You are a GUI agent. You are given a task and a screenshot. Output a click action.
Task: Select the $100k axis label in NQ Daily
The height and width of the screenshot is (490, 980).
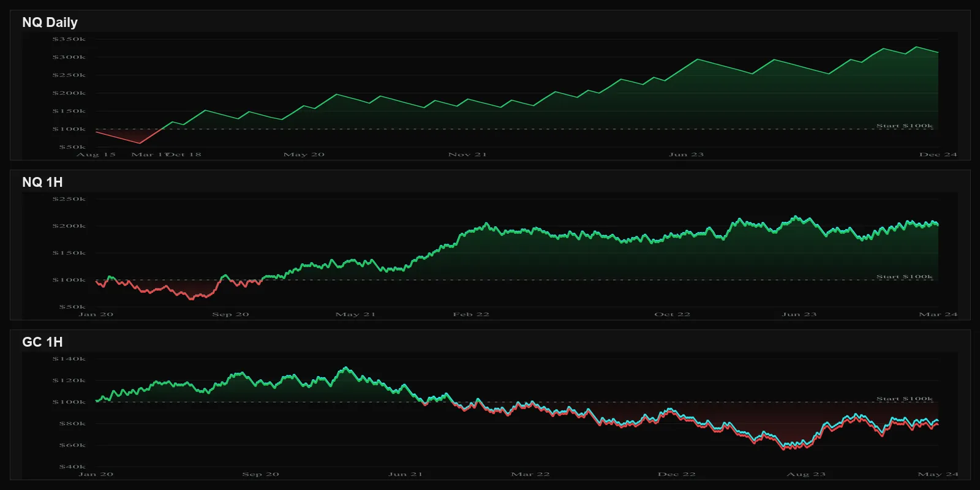[69, 129]
